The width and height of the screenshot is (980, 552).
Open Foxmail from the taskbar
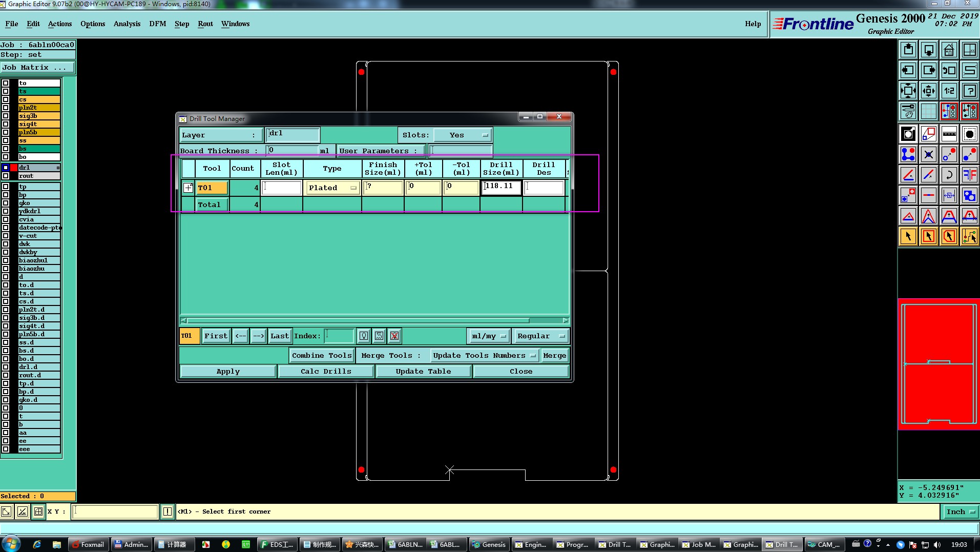pyautogui.click(x=88, y=544)
